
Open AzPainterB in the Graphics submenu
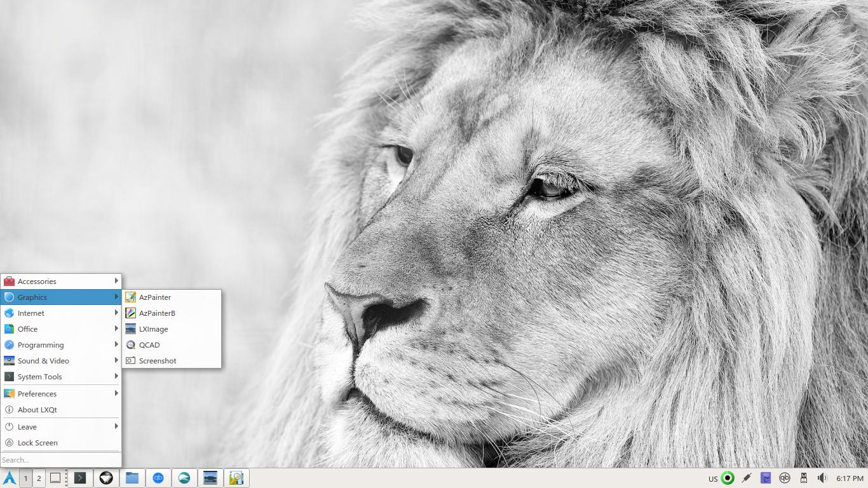click(172, 313)
